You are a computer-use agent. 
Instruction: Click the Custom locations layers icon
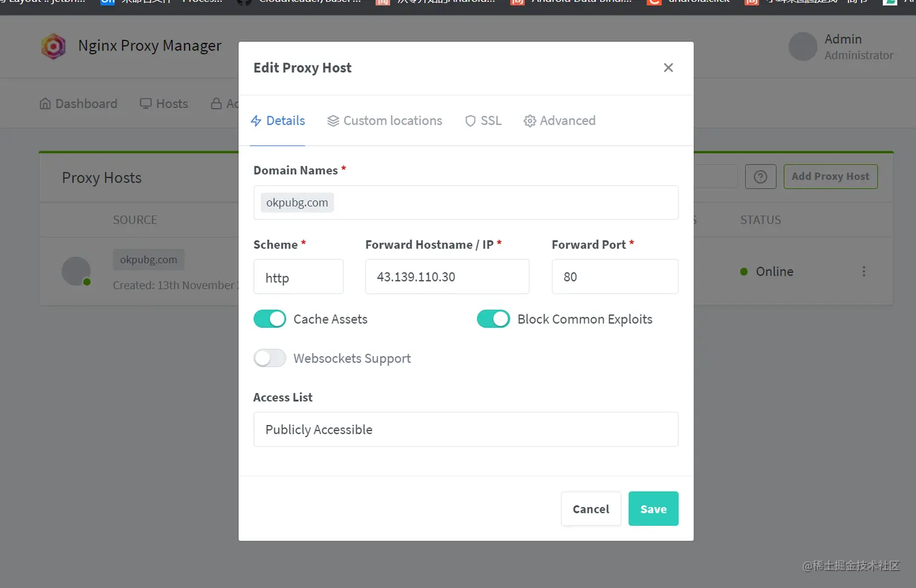[x=333, y=121]
